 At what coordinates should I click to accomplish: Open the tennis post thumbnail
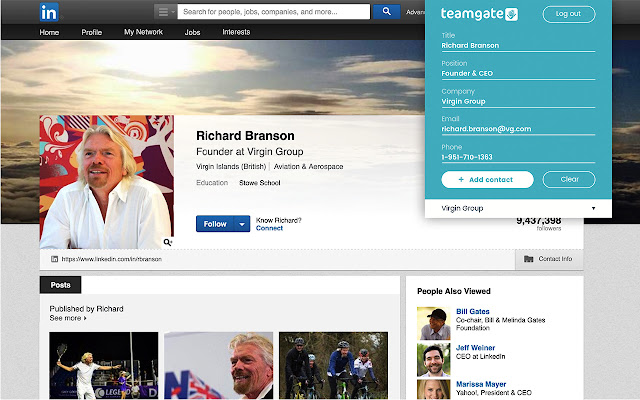coord(104,365)
